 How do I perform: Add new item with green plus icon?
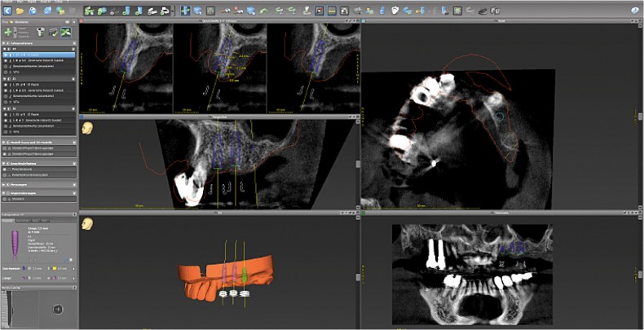coord(8,32)
